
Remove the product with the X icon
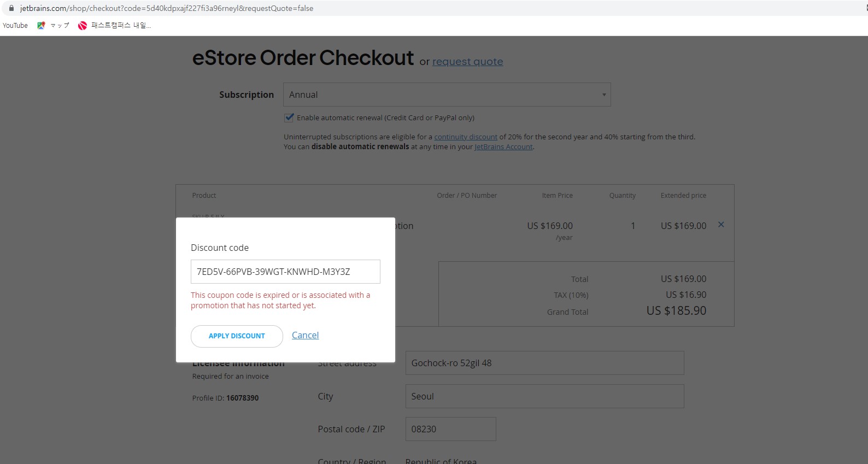[x=721, y=225]
